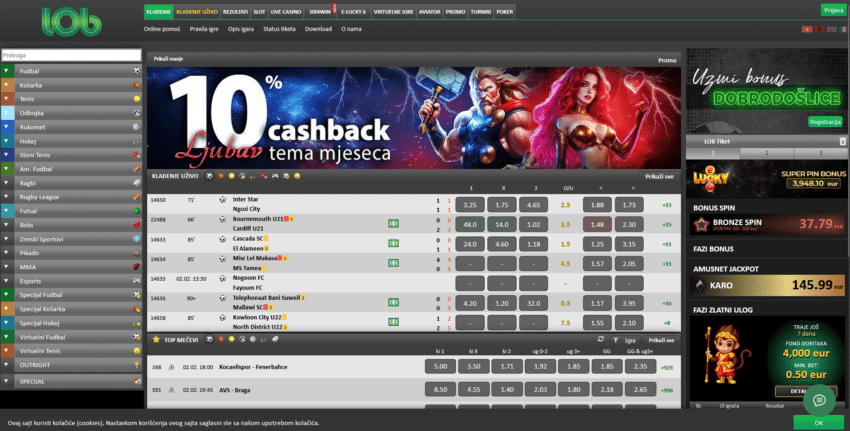Select odds 3.25 for Inter Star win
The width and height of the screenshot is (850, 431).
(470, 204)
